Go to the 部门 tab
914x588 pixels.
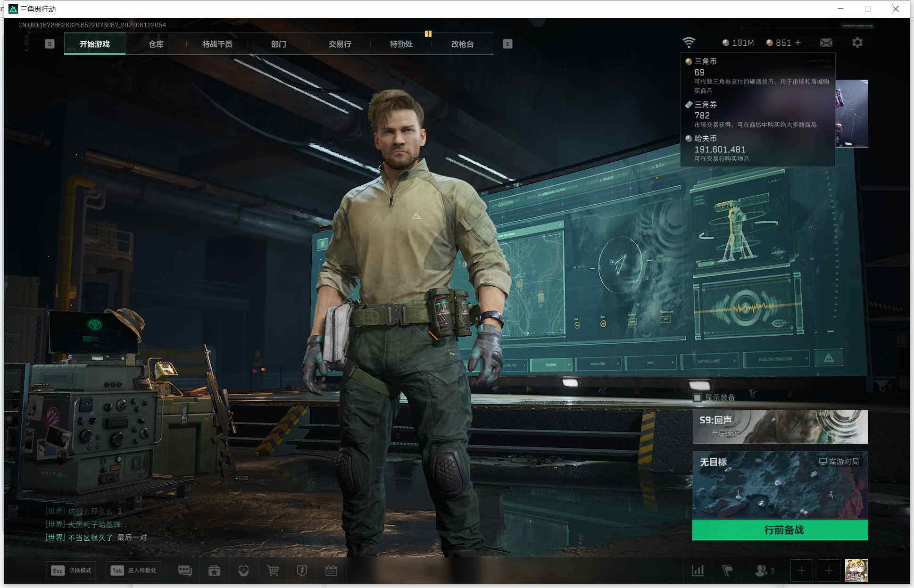[x=279, y=44]
